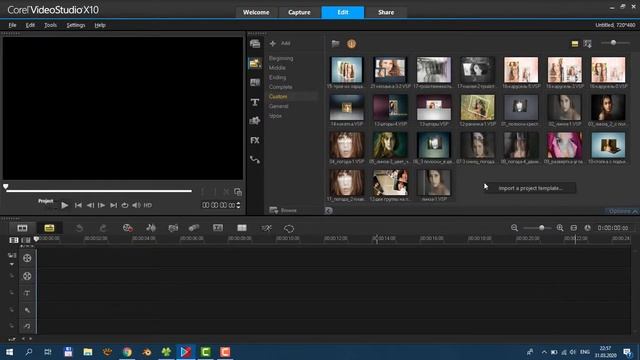Switch to the Welcome tab
This screenshot has height=360, width=640.
(x=256, y=12)
